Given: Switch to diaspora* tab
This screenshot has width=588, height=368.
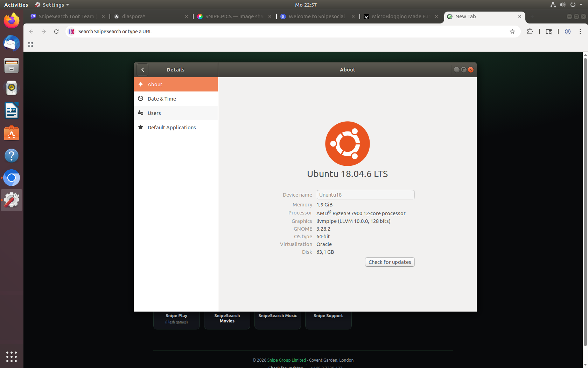Looking at the screenshot, I should click(150, 16).
